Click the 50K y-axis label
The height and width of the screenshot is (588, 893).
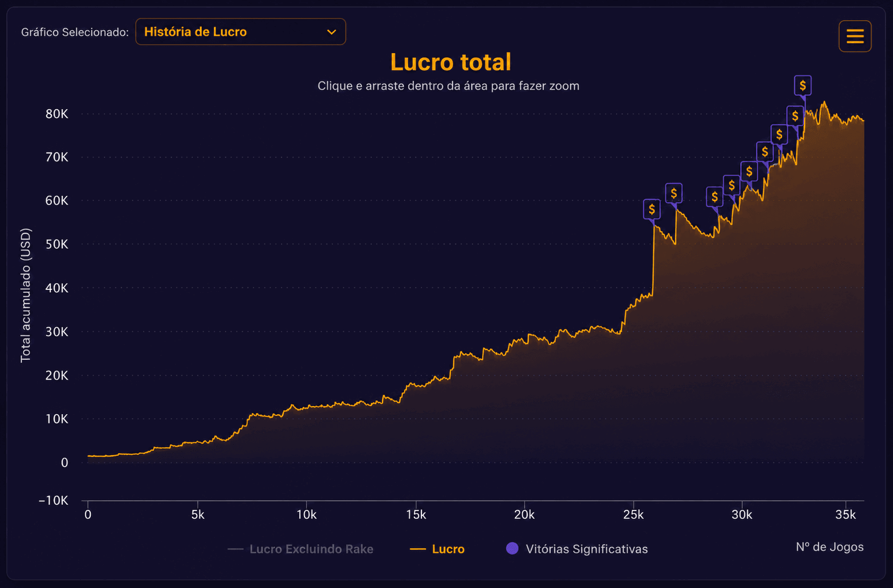(x=57, y=244)
